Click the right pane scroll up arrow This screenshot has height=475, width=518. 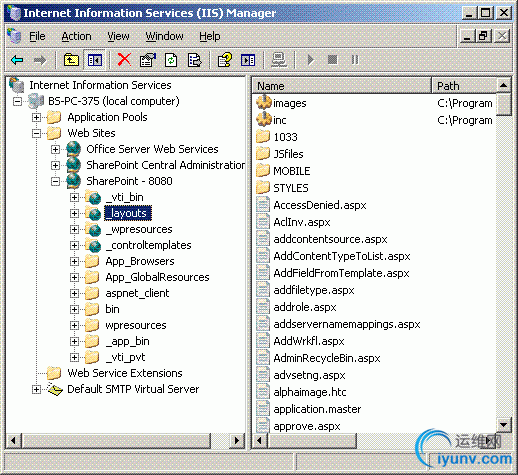(x=504, y=86)
